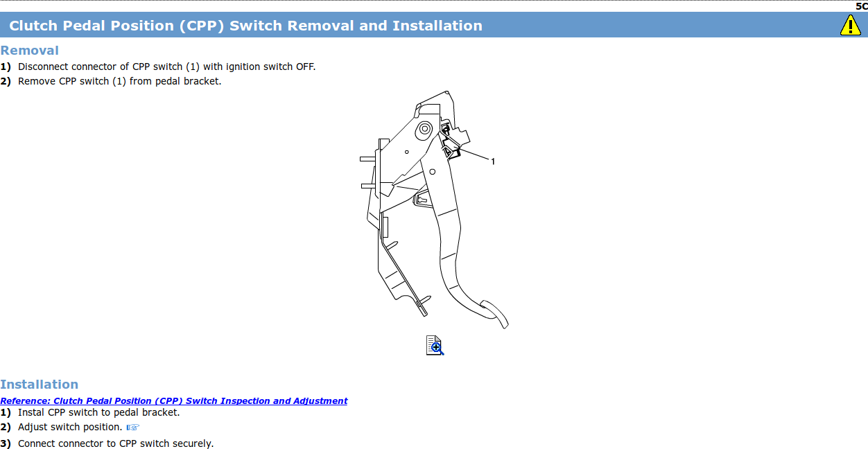Click the yellow warning triangle icon

(x=850, y=25)
